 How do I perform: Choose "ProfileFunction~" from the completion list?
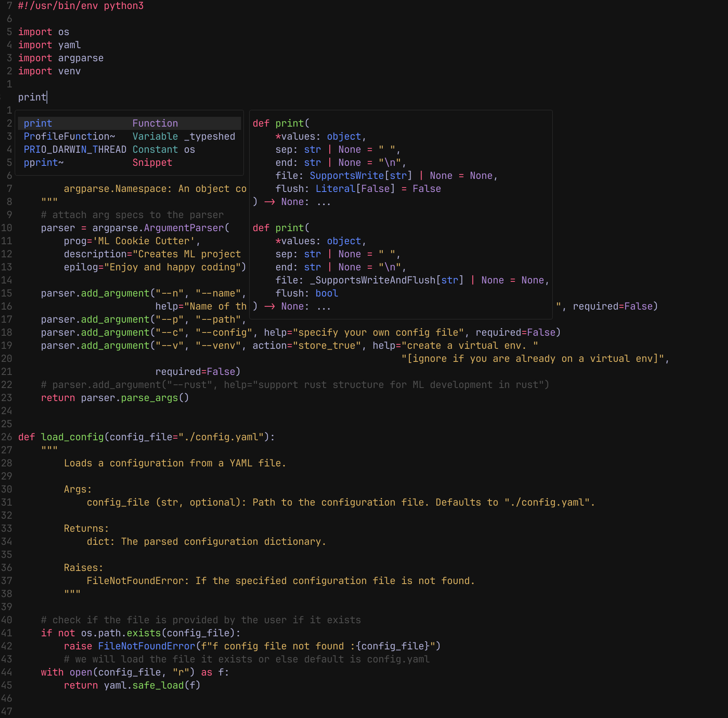pos(69,136)
